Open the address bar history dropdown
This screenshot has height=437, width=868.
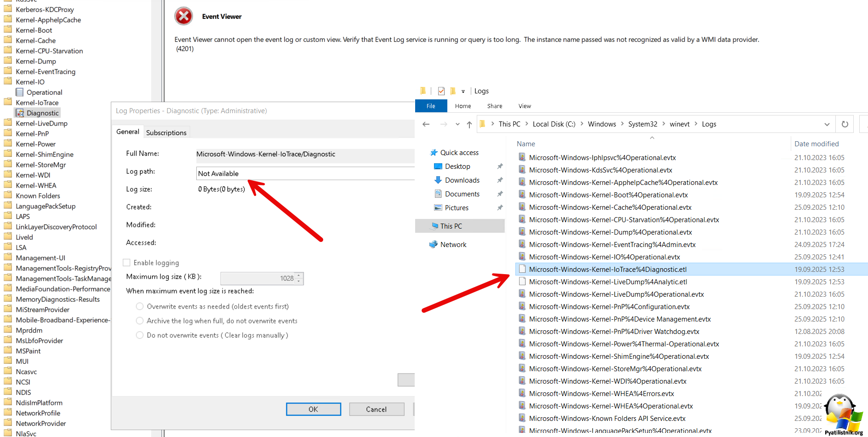pos(827,124)
